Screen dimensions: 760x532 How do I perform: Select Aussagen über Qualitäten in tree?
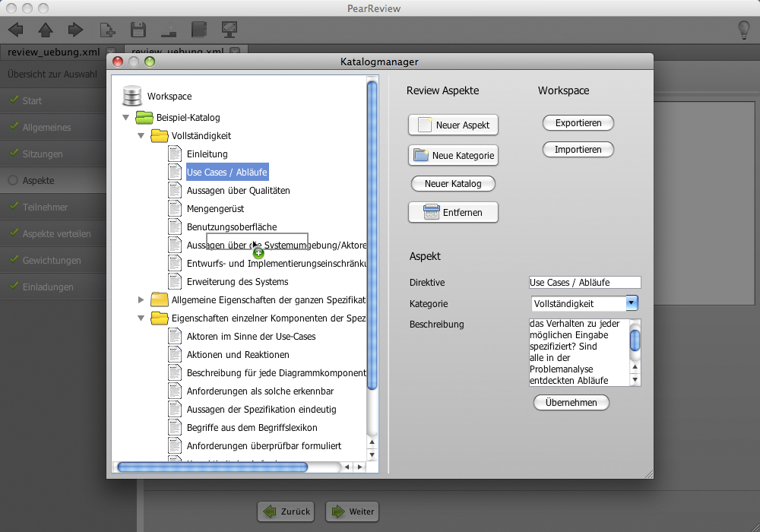[x=239, y=191]
